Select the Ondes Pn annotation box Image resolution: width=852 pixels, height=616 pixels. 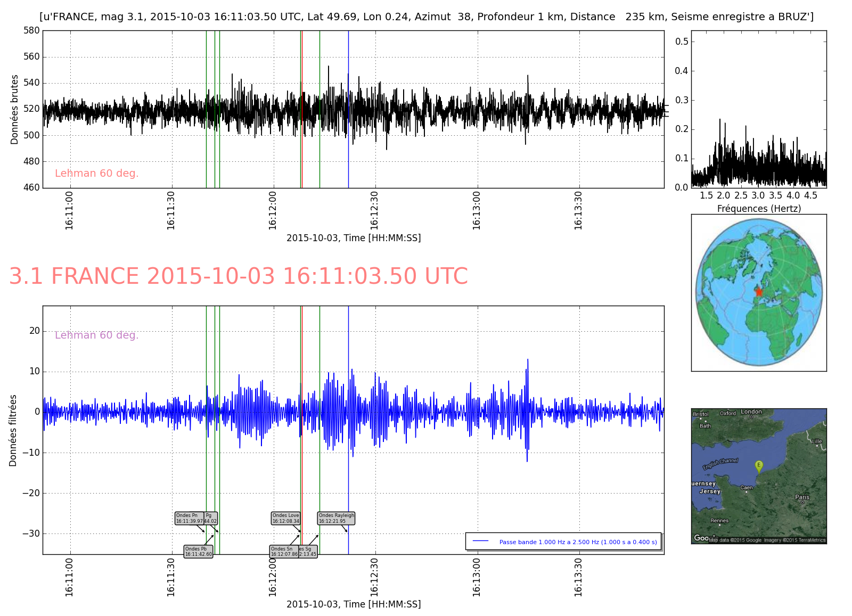click(x=190, y=518)
